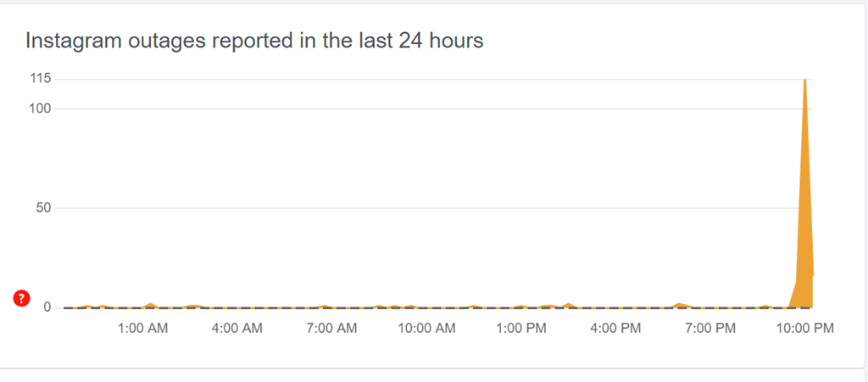Click the 10:00 AM time label
Screen dimensions: 868x382
coord(427,329)
